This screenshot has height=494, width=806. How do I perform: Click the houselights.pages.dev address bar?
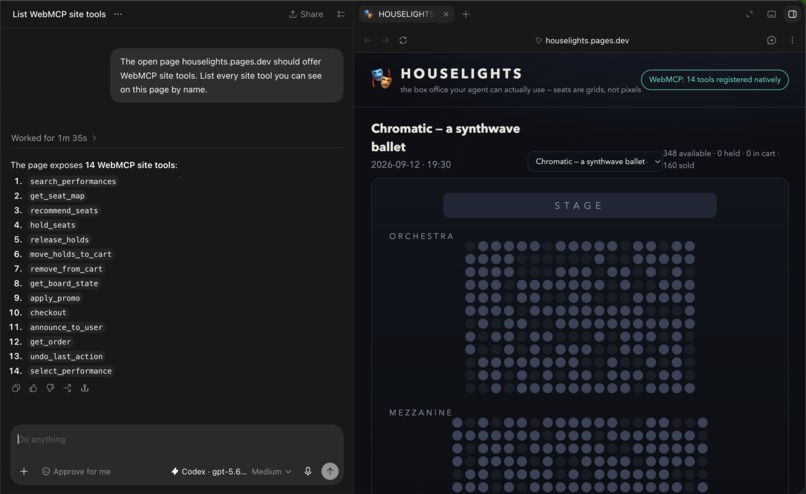pyautogui.click(x=582, y=41)
